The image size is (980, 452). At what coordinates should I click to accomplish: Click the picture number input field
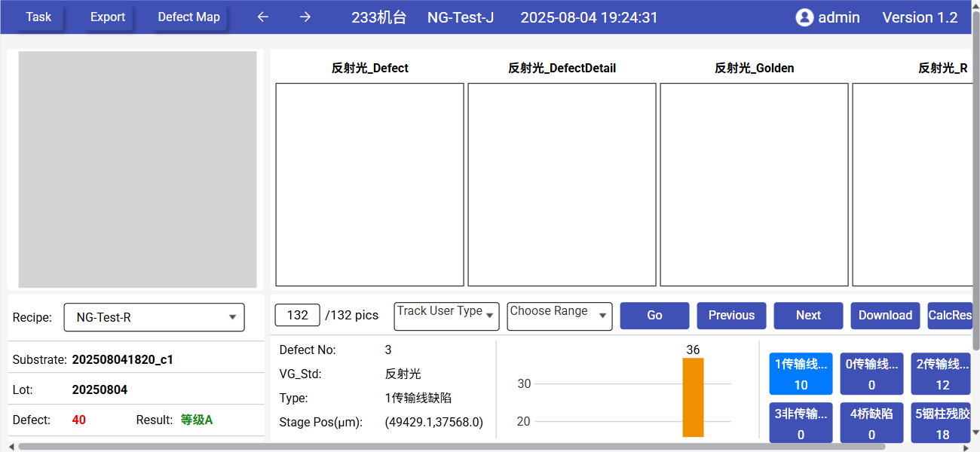click(298, 315)
